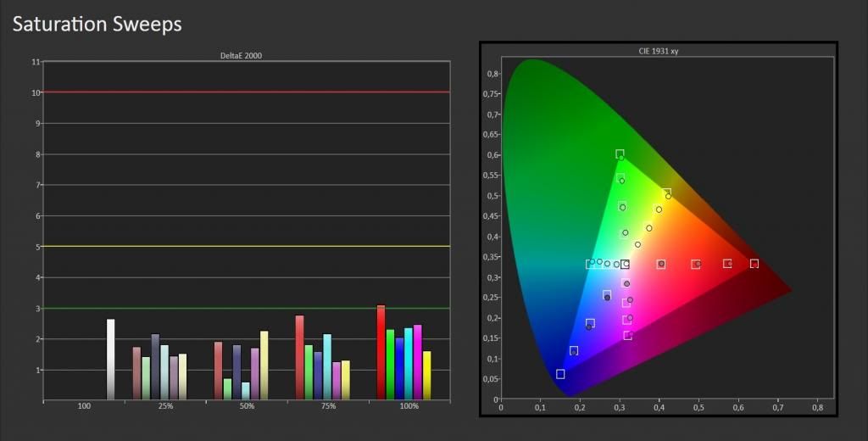The height and width of the screenshot is (441, 868).
Task: Pick the yellow bar in the 25% saturation group
Action: [183, 377]
